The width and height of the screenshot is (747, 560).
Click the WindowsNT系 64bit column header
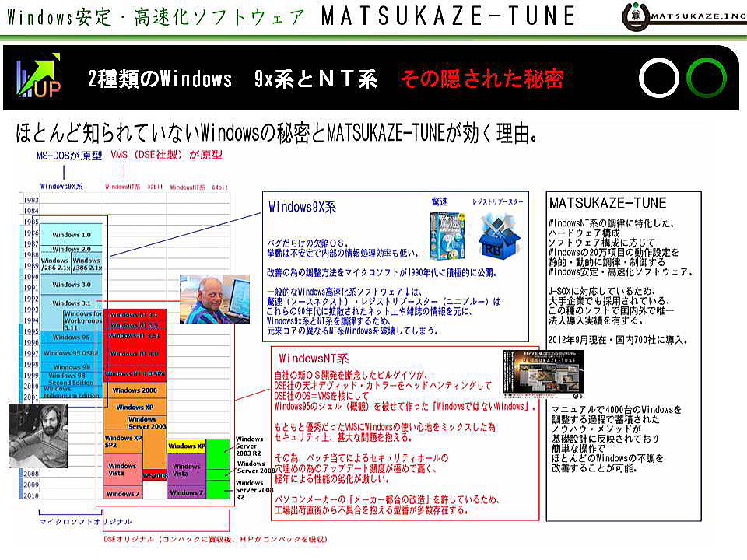point(198,187)
